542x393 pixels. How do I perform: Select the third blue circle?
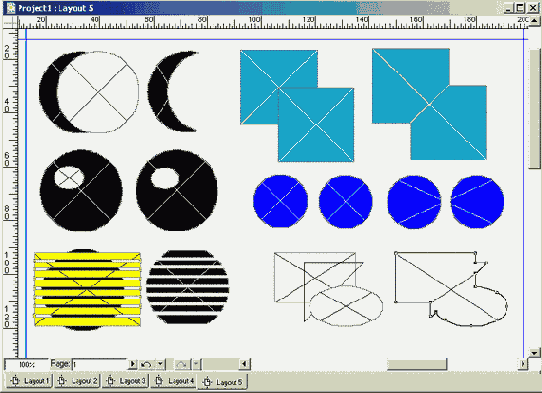pyautogui.click(x=414, y=202)
